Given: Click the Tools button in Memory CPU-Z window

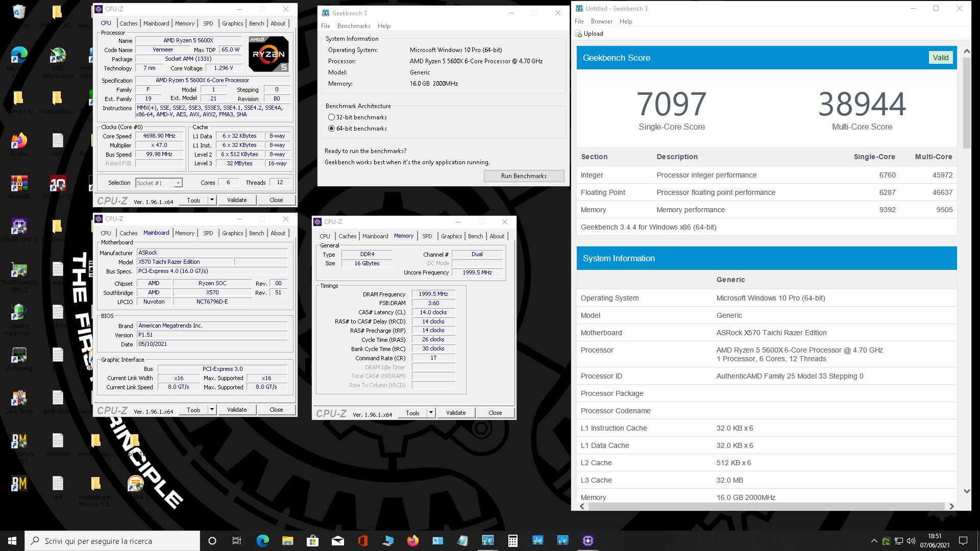Looking at the screenshot, I should pyautogui.click(x=412, y=413).
